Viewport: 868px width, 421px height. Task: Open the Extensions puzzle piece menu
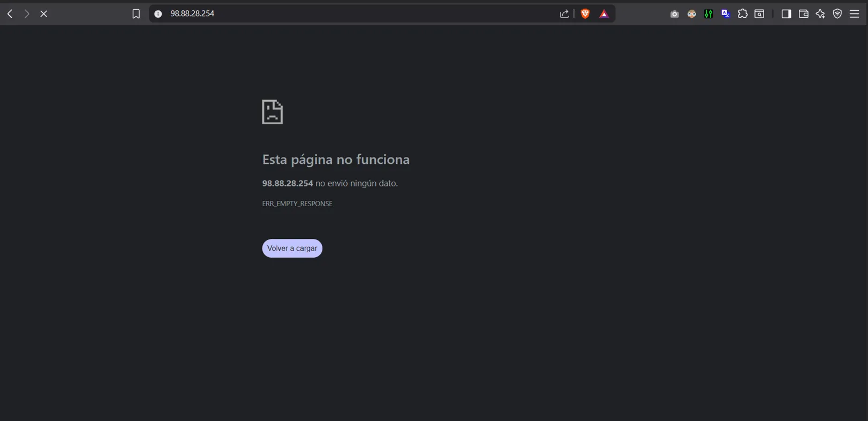[743, 14]
